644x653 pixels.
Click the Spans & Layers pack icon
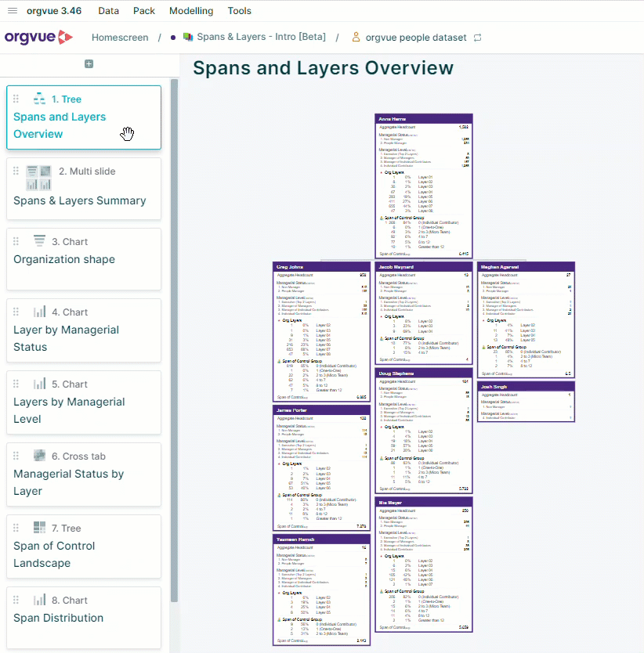pyautogui.click(x=188, y=37)
